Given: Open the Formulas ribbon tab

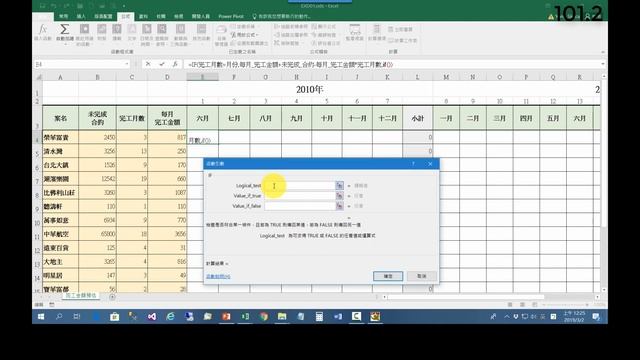Looking at the screenshot, I should (x=125, y=16).
